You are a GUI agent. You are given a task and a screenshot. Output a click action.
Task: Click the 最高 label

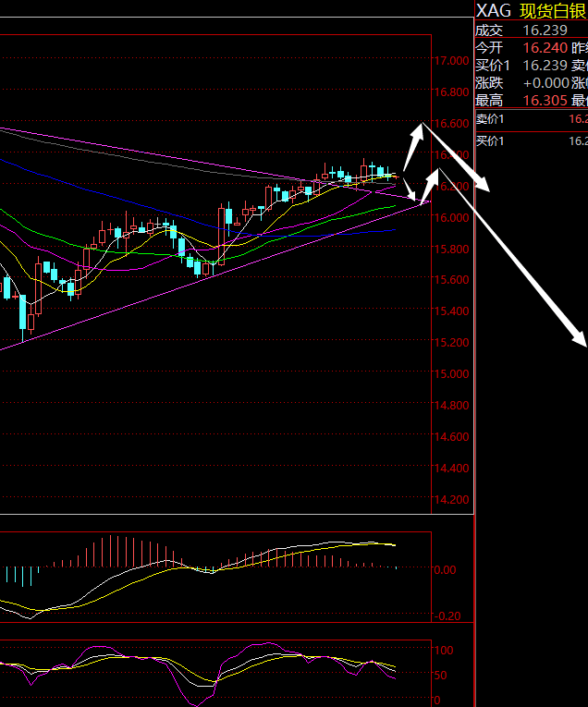[489, 100]
